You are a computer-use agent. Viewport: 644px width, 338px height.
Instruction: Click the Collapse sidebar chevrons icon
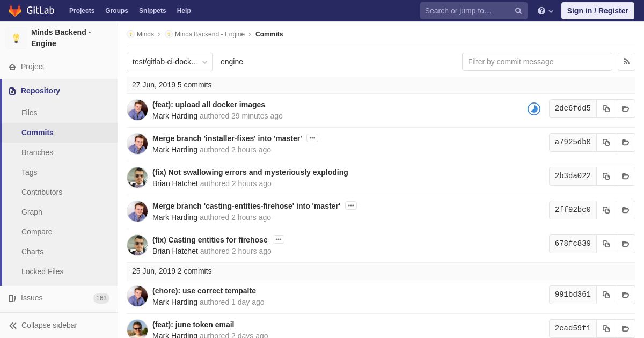[x=13, y=326]
